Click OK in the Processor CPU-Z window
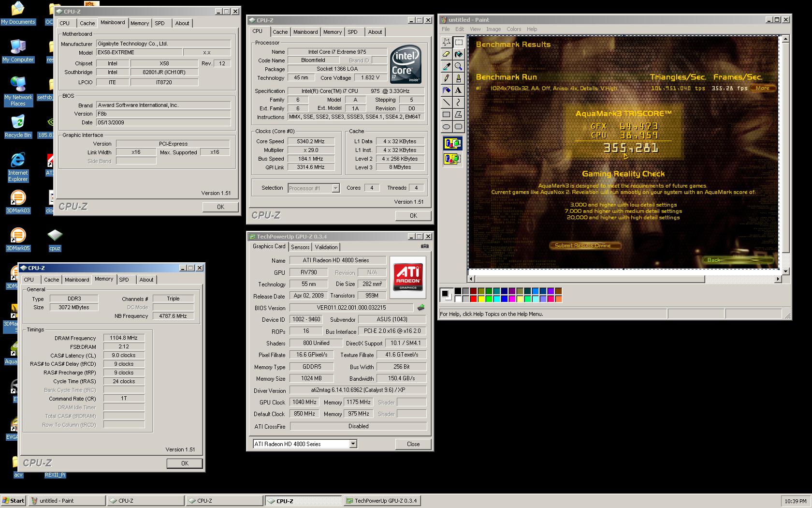Screen dimensions: 812x508 (413, 216)
